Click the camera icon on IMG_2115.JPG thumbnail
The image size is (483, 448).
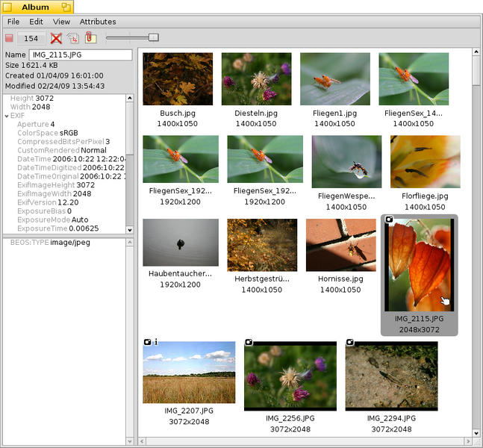[389, 220]
